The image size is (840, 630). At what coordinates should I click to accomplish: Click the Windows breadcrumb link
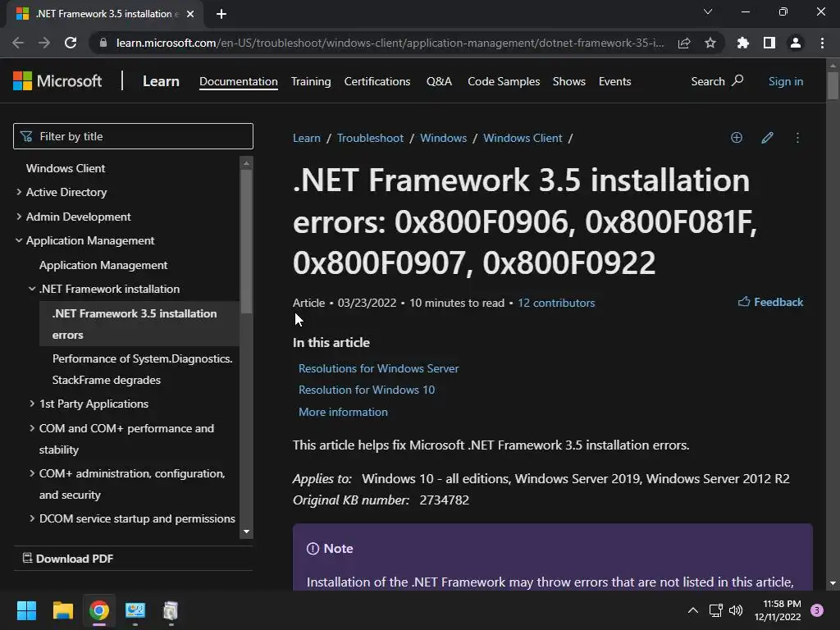click(x=443, y=138)
